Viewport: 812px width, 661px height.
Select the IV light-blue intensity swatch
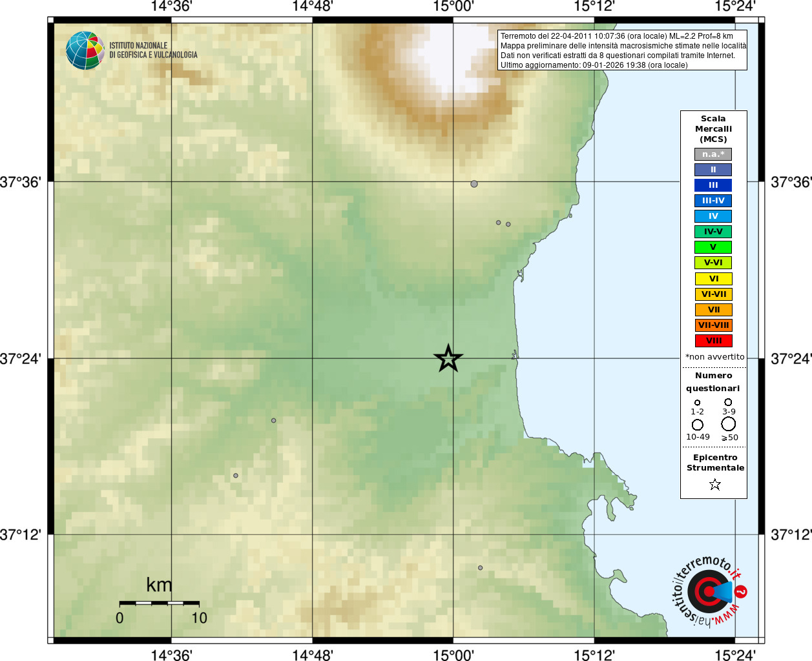[713, 216]
